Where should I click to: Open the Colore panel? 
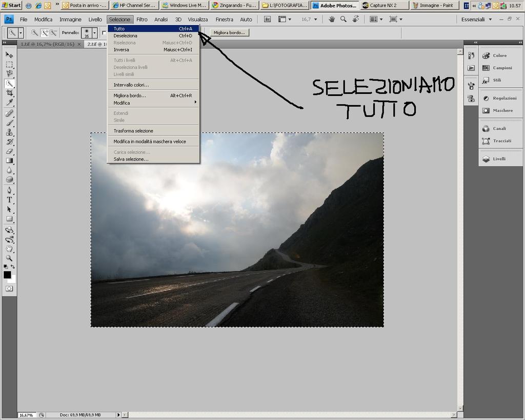click(x=499, y=55)
